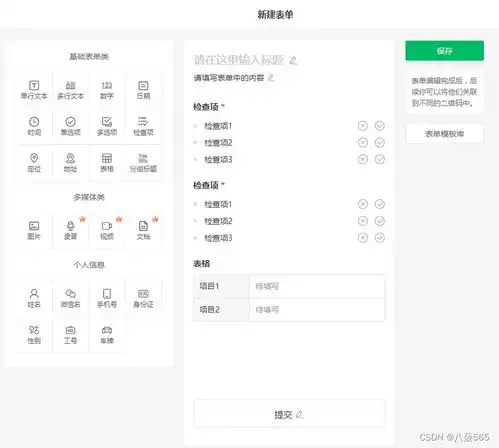Click the 多媒体类 category heading

pos(89,197)
